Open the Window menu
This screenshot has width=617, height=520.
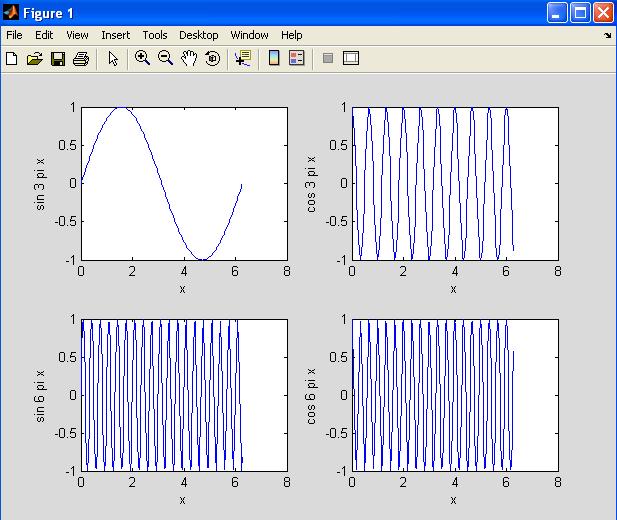tap(249, 35)
